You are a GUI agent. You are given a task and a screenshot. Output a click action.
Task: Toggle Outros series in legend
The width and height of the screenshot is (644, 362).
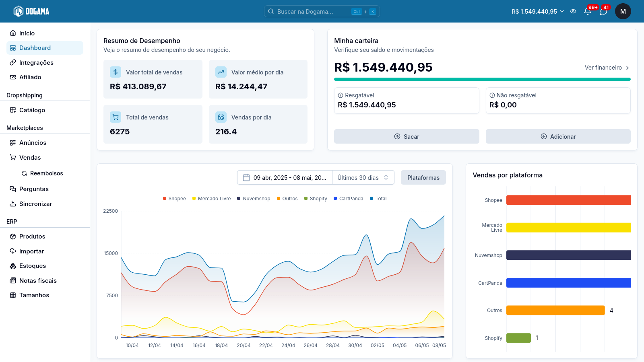point(287,199)
